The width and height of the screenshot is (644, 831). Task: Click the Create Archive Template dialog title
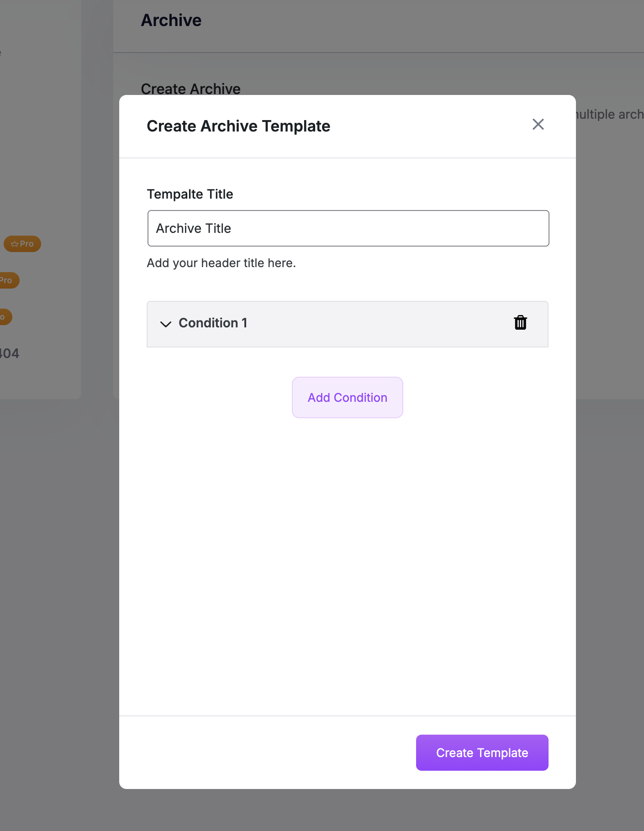(238, 126)
